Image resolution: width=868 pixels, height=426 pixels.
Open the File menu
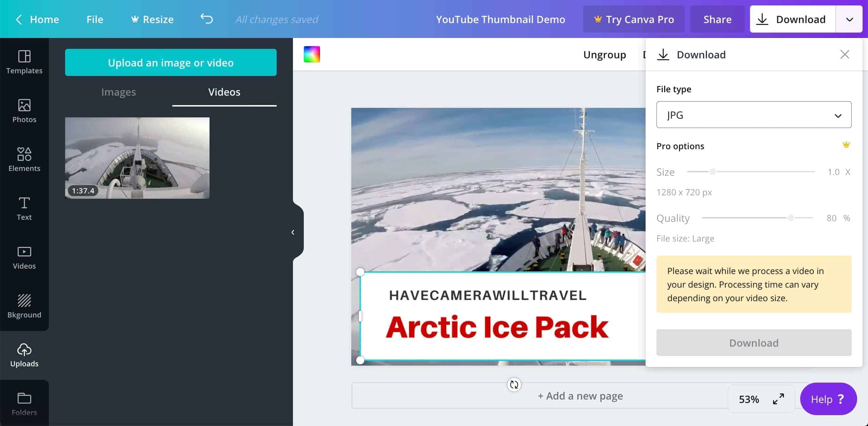[94, 19]
